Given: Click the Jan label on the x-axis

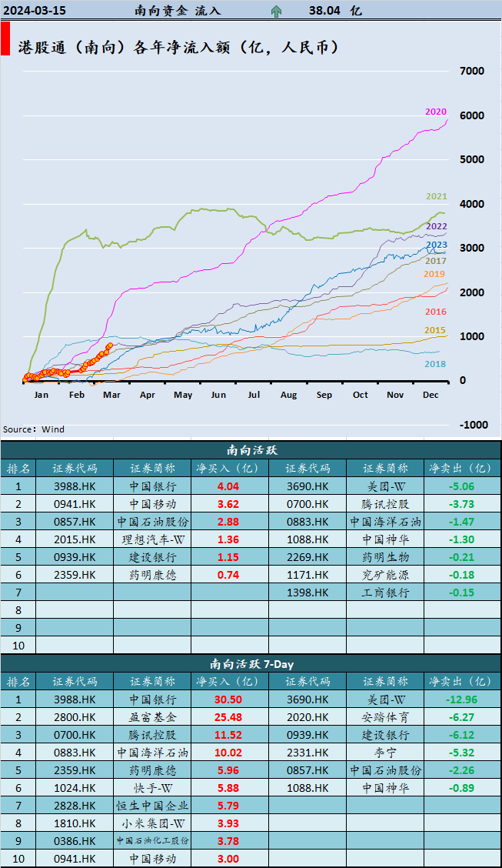Looking at the screenshot, I should [41, 395].
